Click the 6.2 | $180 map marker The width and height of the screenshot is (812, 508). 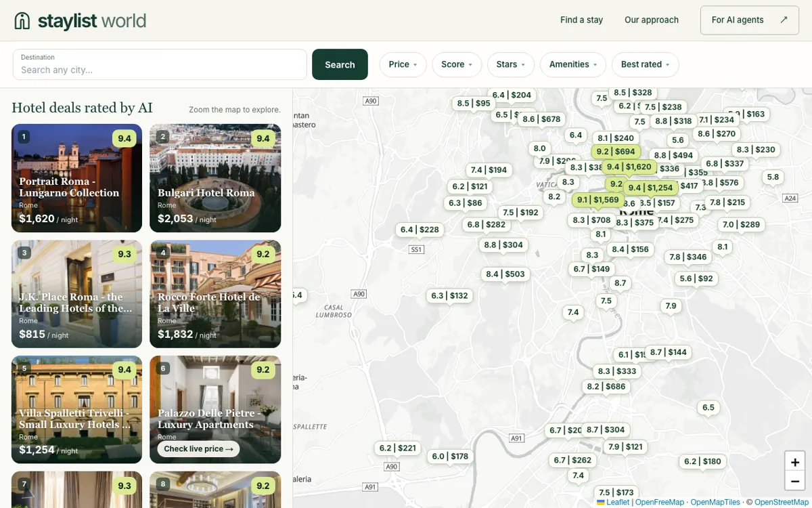coord(702,461)
